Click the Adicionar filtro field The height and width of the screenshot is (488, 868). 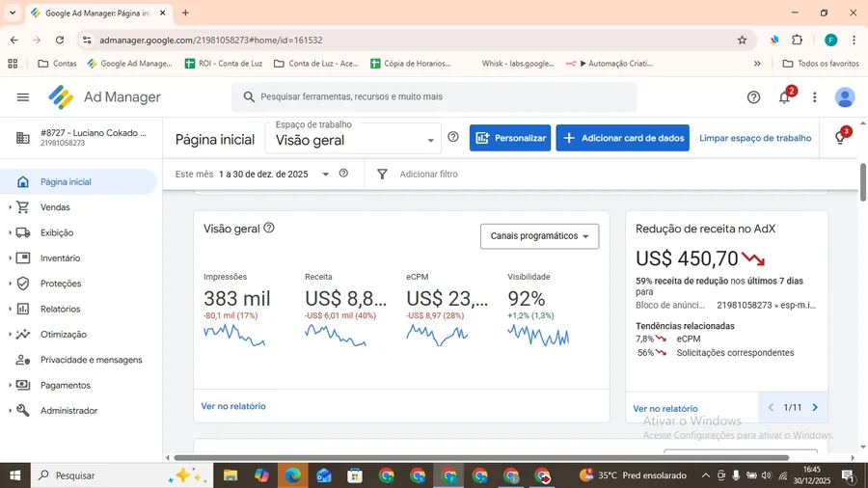pyautogui.click(x=429, y=175)
